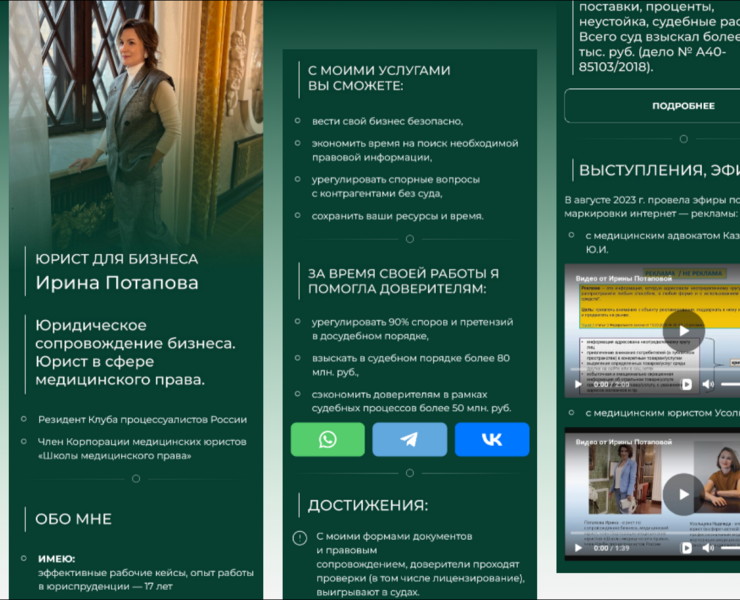740x600 pixels.
Task: Click 'с медицинским юристом' list item
Action: (x=663, y=413)
